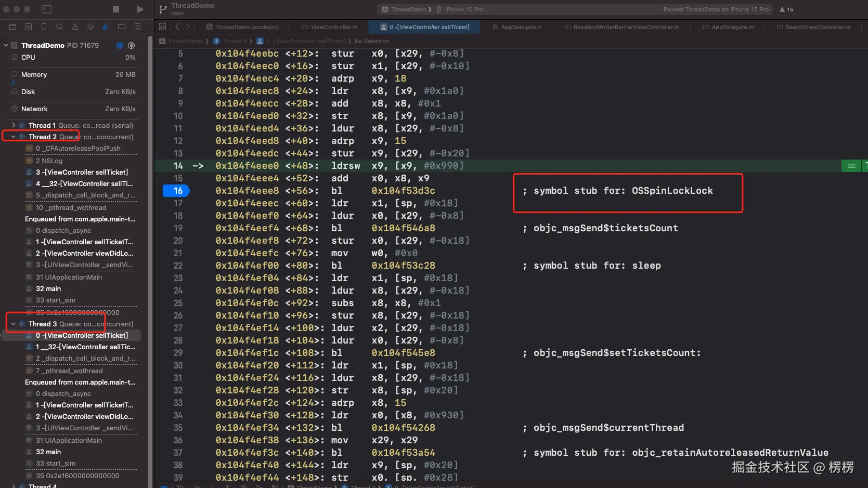The height and width of the screenshot is (488, 868).
Task: Collapse Thread 2 in debug navigator
Action: [14, 137]
